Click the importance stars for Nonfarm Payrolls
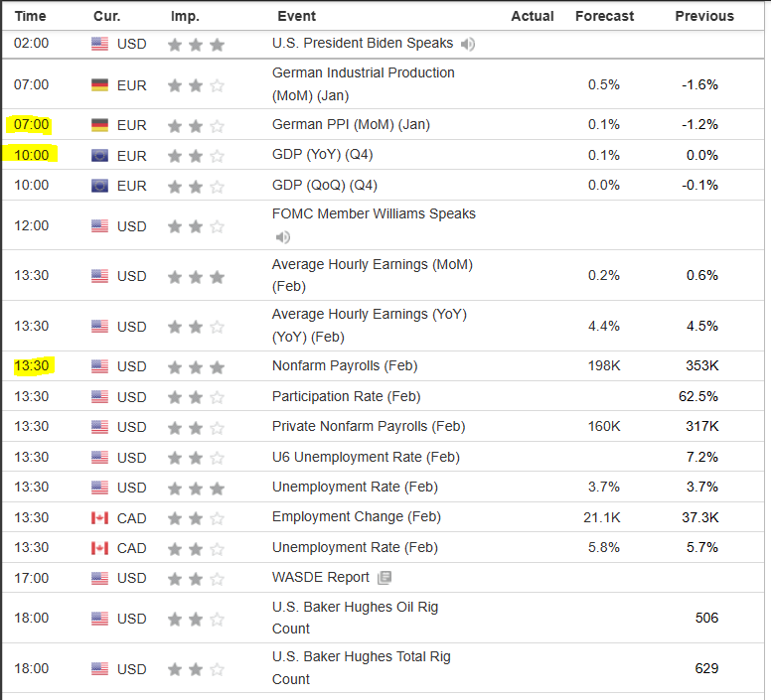 pos(196,366)
